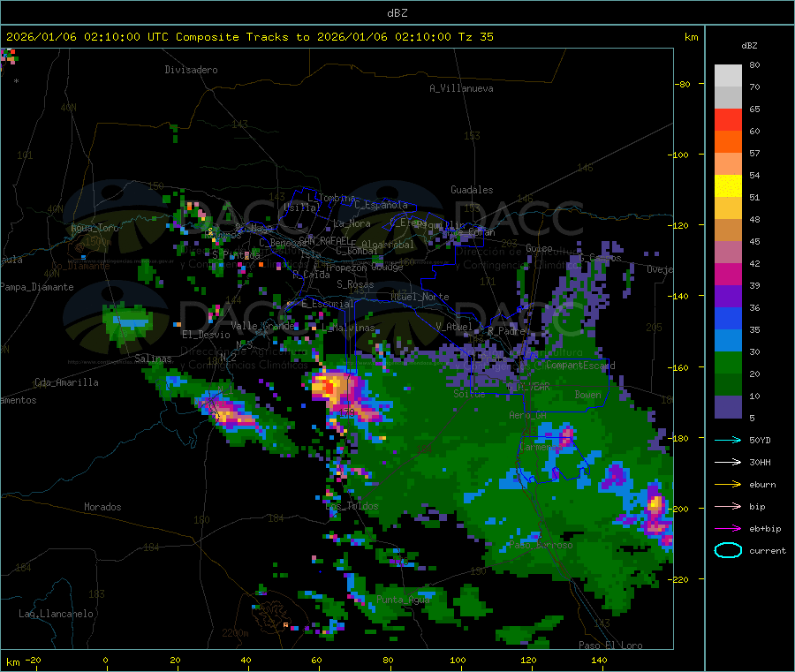This screenshot has height=672, width=795.
Task: Click the 'A_Villanueva' map label
Action: (x=461, y=88)
